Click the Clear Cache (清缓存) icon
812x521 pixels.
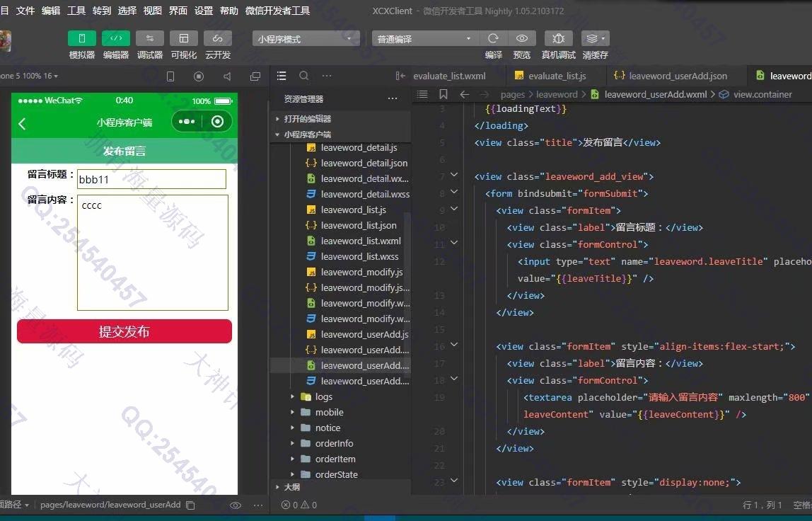pyautogui.click(x=595, y=38)
